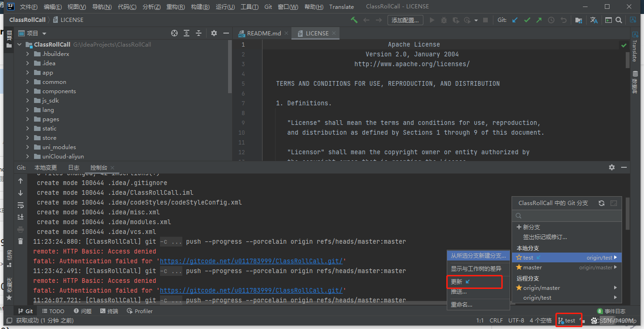Click Expand All icon in project panel
This screenshot has height=329, width=644.
click(x=187, y=33)
